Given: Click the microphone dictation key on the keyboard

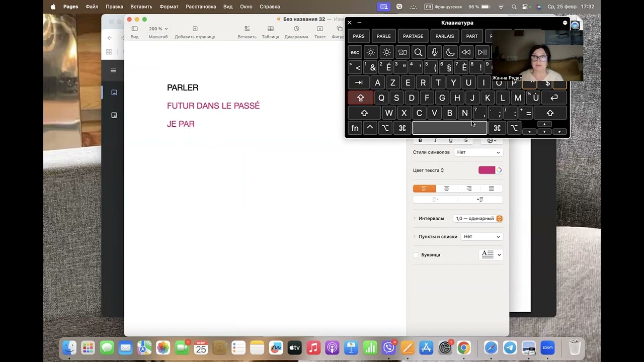Looking at the screenshot, I should pyautogui.click(x=435, y=52).
